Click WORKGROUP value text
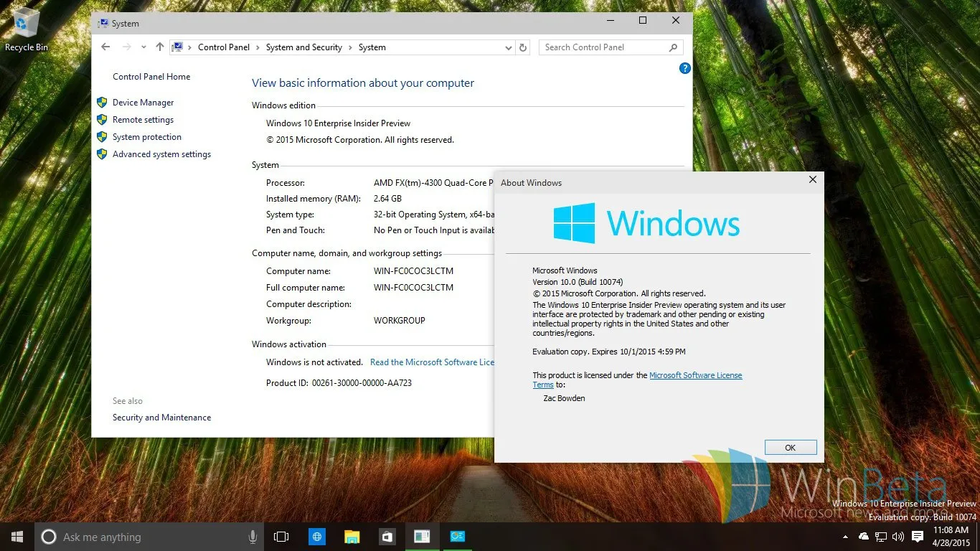This screenshot has height=551, width=980. (x=400, y=321)
